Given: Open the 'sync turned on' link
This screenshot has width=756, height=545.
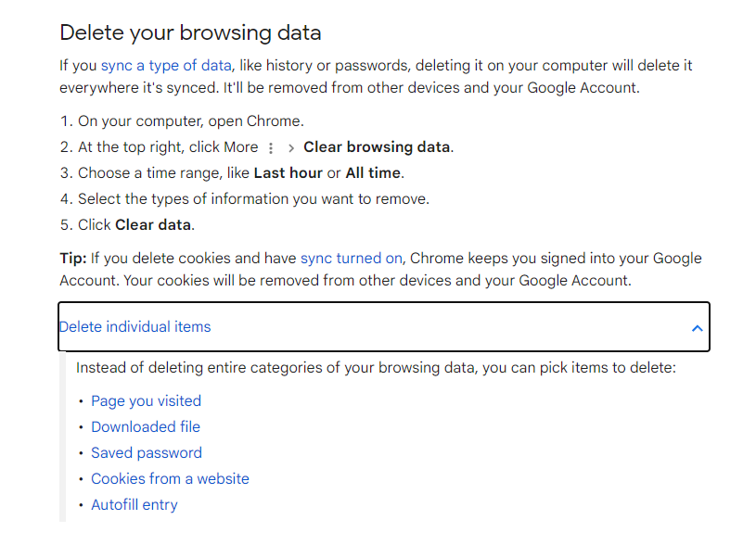Looking at the screenshot, I should click(351, 259).
